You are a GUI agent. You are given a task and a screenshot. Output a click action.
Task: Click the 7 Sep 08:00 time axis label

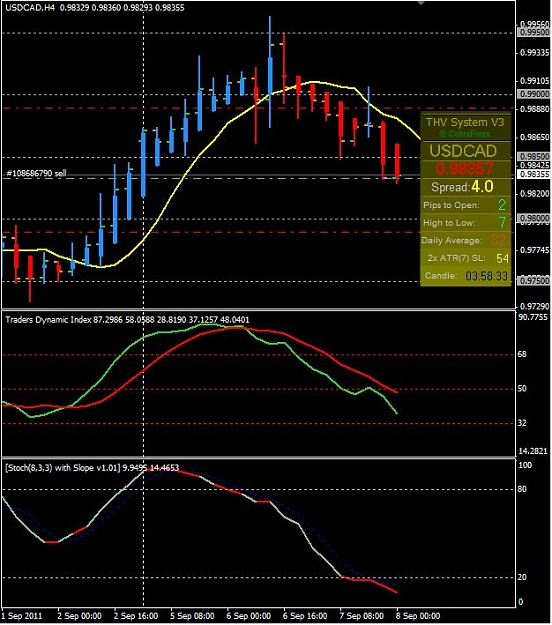coord(362,616)
